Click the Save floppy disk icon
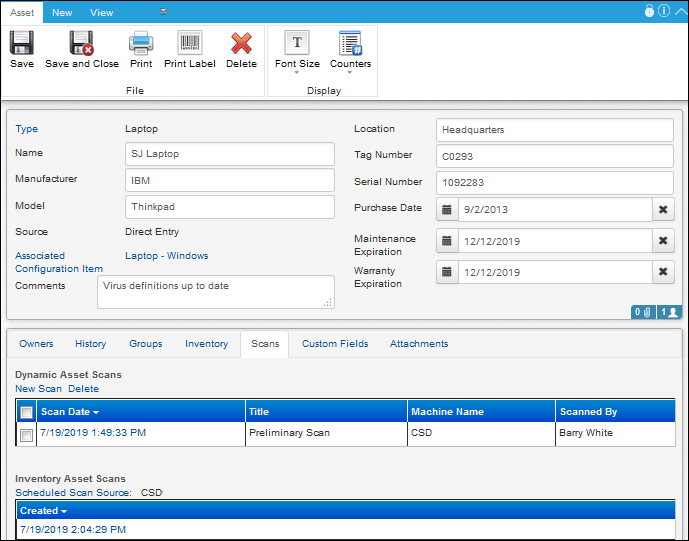689x541 pixels. [x=22, y=43]
